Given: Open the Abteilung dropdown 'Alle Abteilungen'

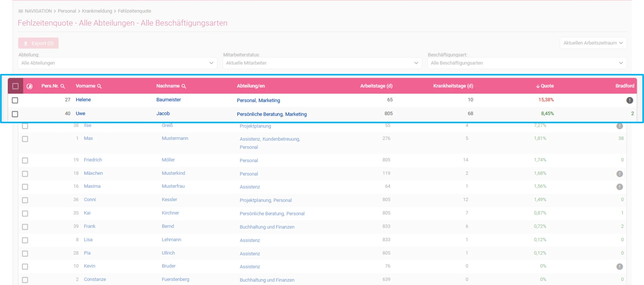Looking at the screenshot, I should coord(117,63).
